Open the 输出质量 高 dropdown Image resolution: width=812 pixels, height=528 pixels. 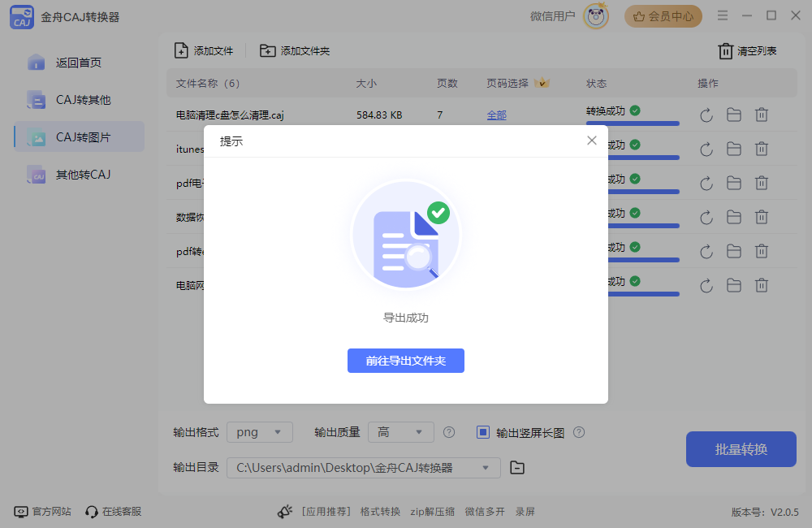pos(401,432)
